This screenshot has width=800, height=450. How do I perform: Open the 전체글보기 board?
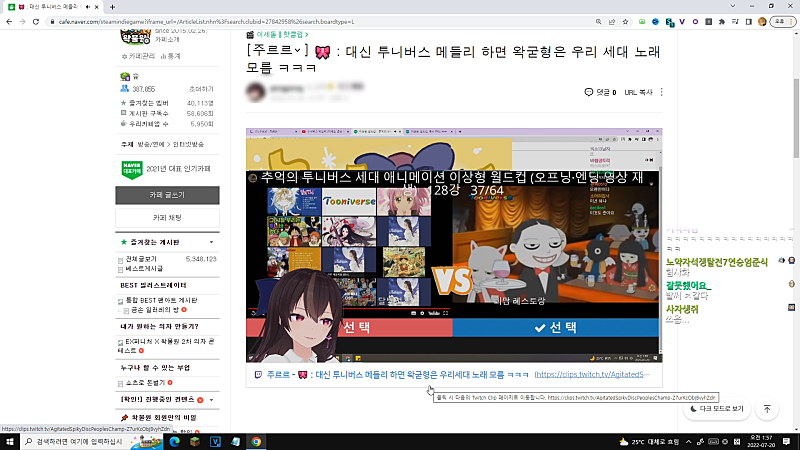point(141,259)
